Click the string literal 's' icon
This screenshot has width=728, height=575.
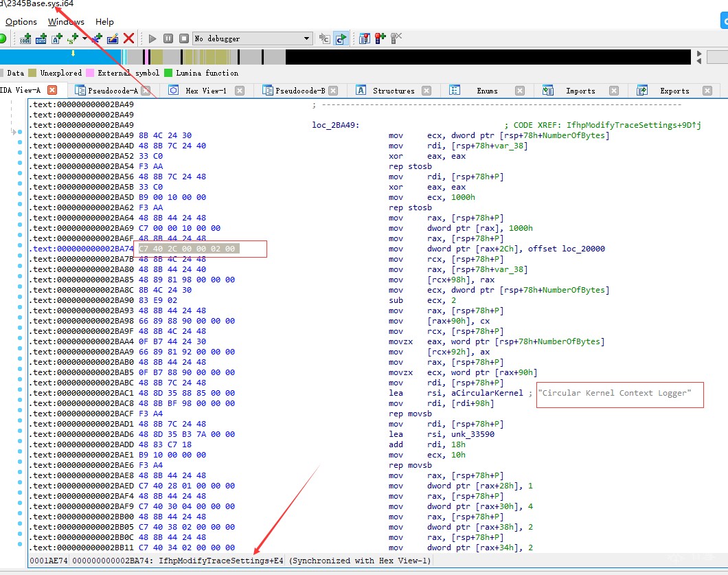[72, 38]
